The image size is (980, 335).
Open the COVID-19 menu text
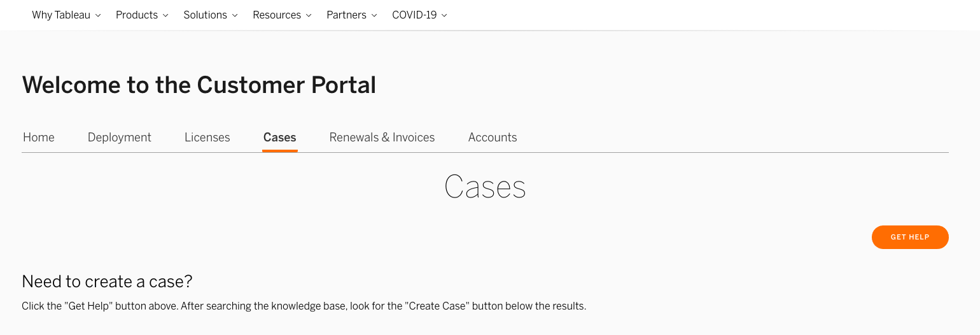click(x=414, y=15)
